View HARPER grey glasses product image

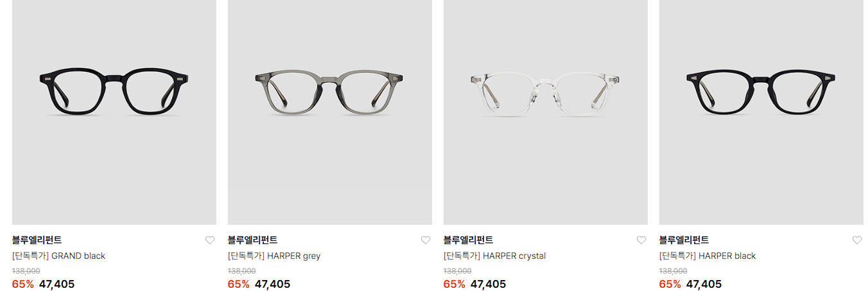coord(330,112)
